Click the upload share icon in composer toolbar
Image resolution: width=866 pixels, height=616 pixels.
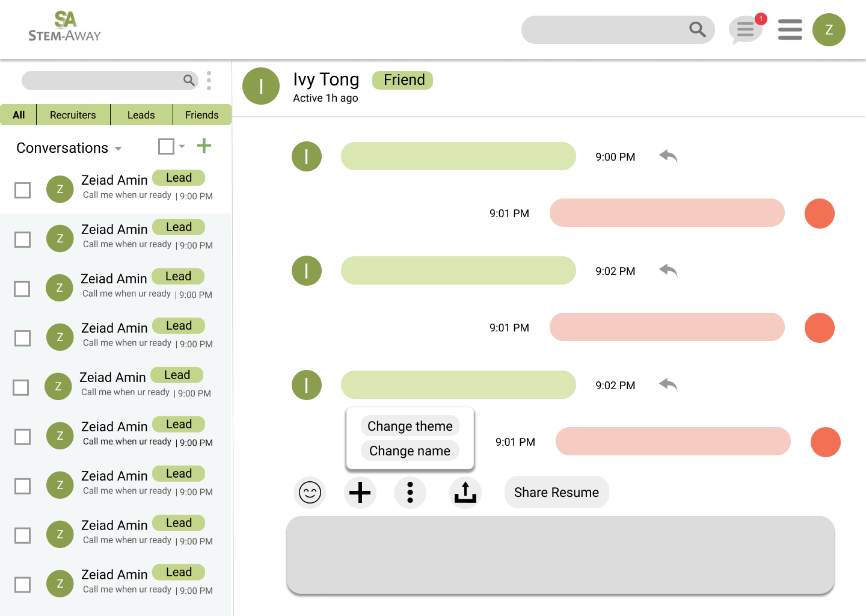pos(465,493)
